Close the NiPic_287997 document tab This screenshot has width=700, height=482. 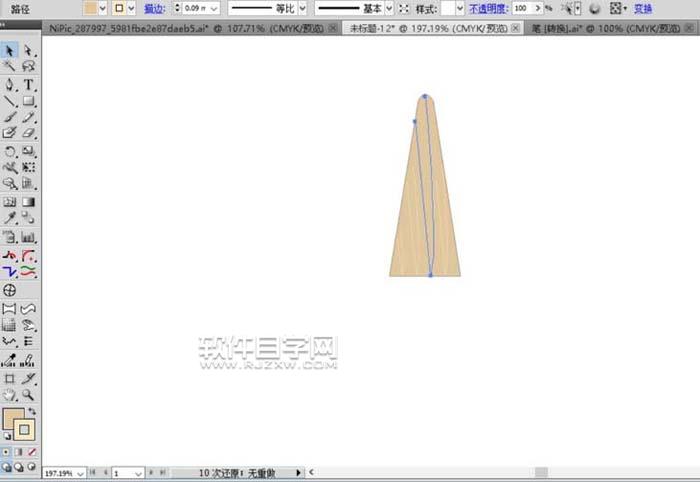[333, 28]
